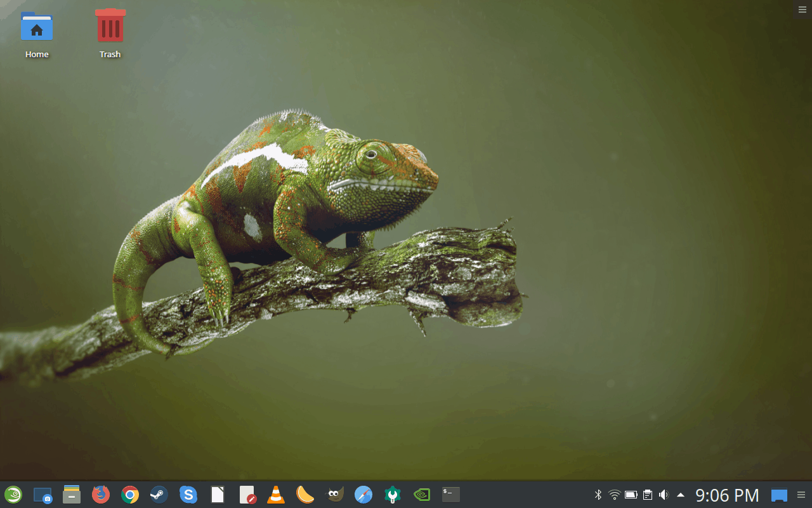The width and height of the screenshot is (812, 508).
Task: Launch GIMP image editor
Action: click(334, 495)
